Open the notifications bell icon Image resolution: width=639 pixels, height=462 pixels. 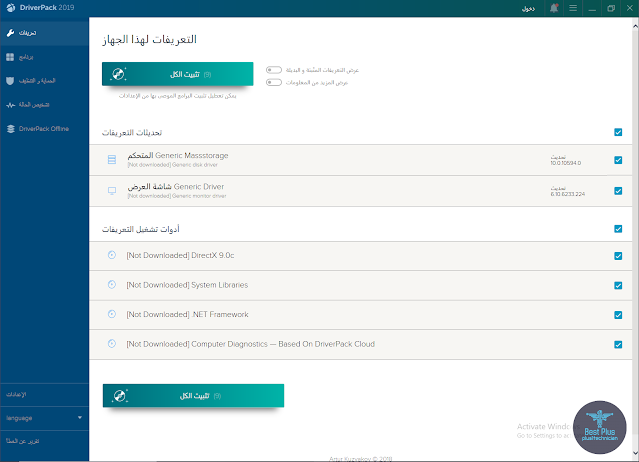[x=554, y=8]
